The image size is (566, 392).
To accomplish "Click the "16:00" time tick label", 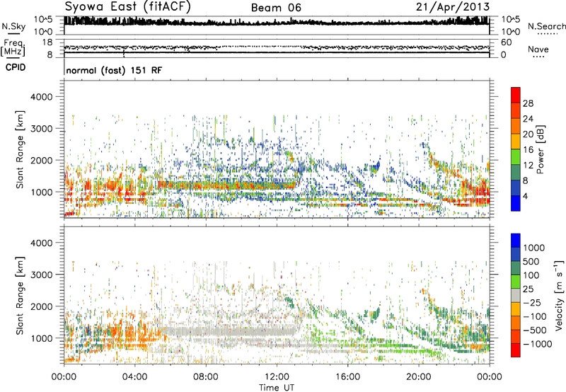I will click(x=347, y=377).
